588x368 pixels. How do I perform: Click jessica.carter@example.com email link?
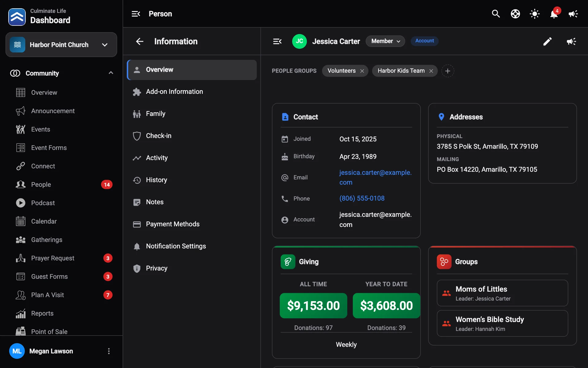(x=375, y=177)
